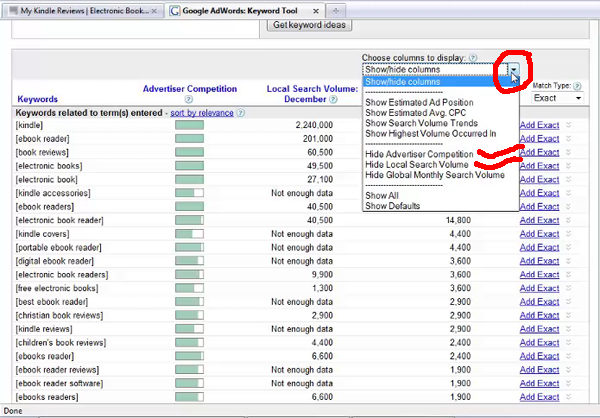Click Google favicon on Keyword Tool tab
Screen dimensions: 600x418
(x=174, y=11)
